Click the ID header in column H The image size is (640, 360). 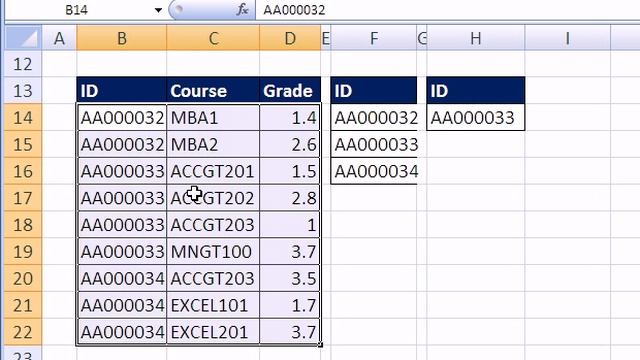(476, 90)
